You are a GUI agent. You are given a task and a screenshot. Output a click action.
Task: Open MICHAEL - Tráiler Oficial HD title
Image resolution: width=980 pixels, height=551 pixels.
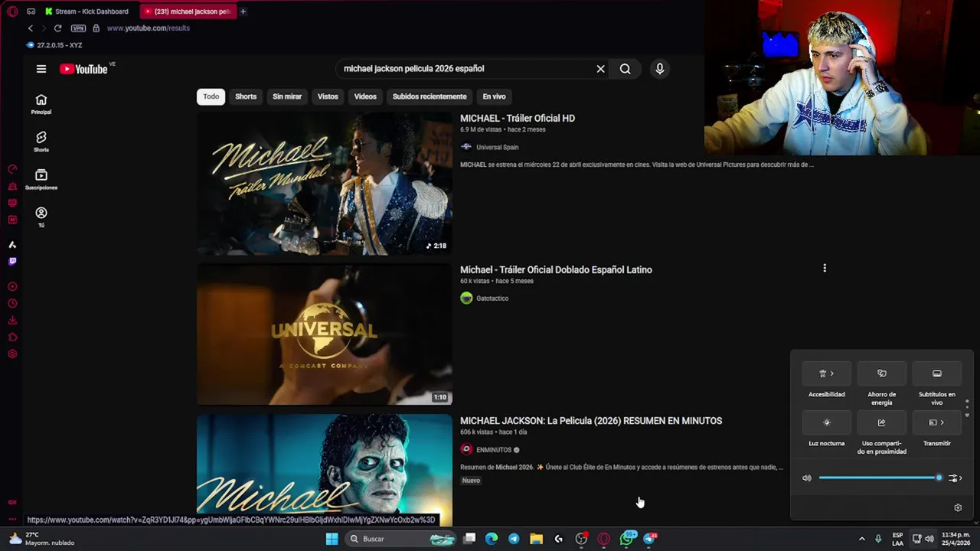click(518, 119)
